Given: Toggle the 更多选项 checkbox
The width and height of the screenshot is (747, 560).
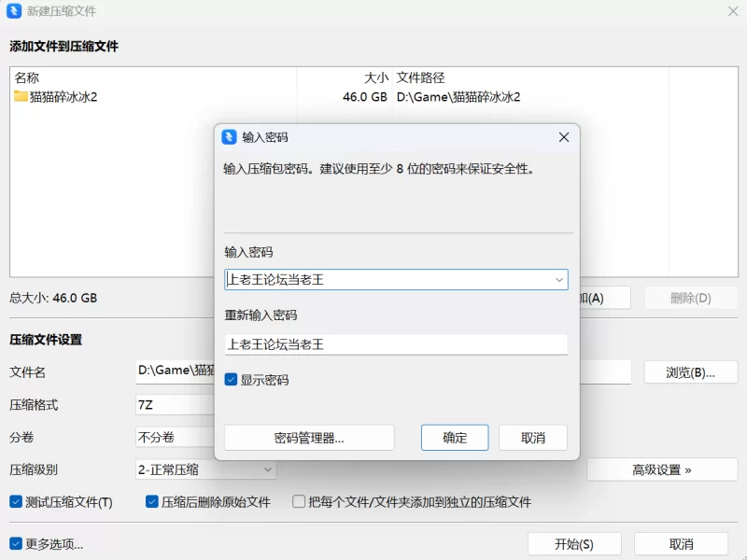Looking at the screenshot, I should tap(16, 543).
